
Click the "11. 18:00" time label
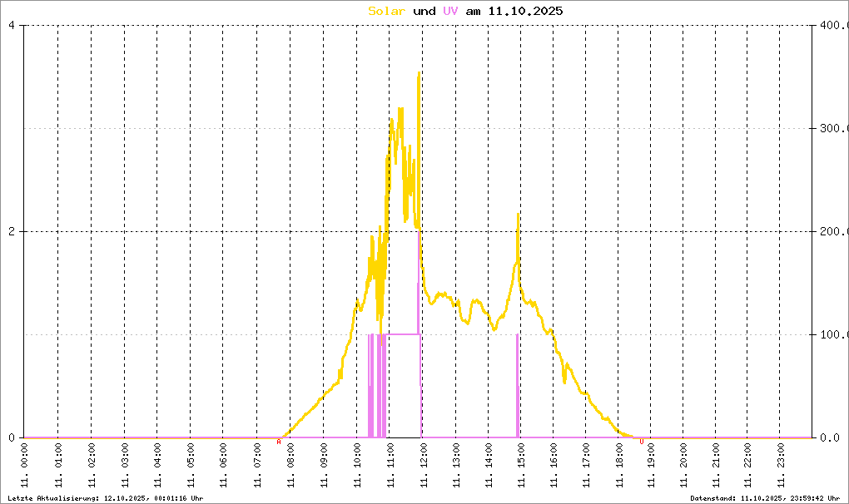point(618,465)
